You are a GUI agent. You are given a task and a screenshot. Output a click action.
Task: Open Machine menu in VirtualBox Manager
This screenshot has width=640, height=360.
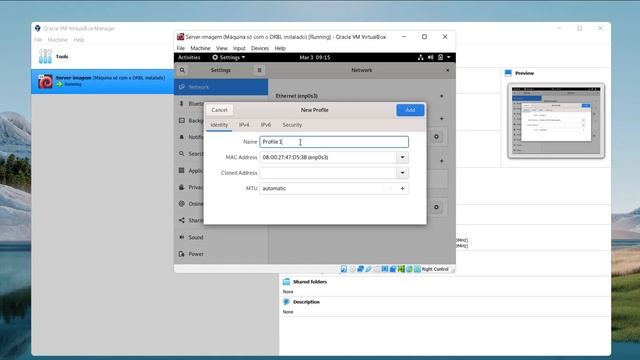pyautogui.click(x=58, y=40)
